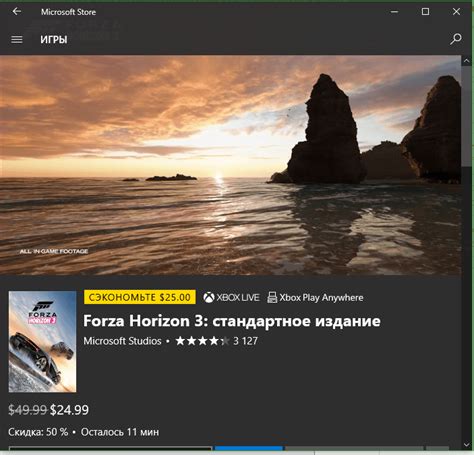
Task: Click the ИГРЫ section heading
Action: pos(54,40)
